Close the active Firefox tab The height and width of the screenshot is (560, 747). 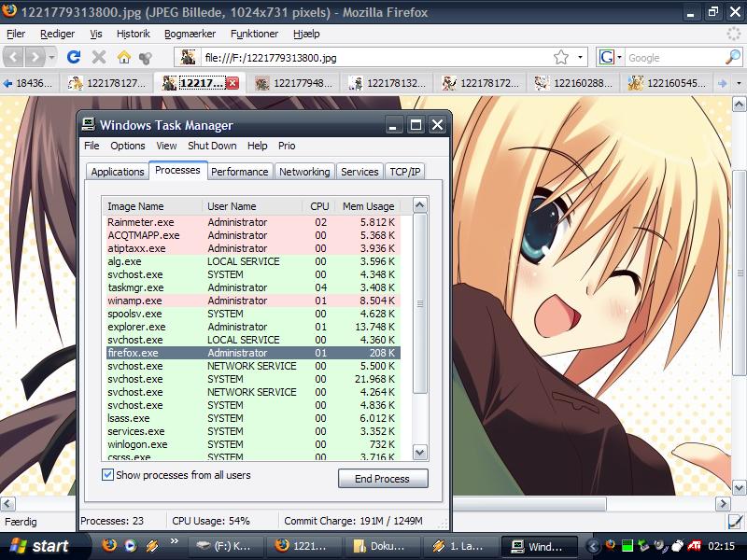(233, 84)
